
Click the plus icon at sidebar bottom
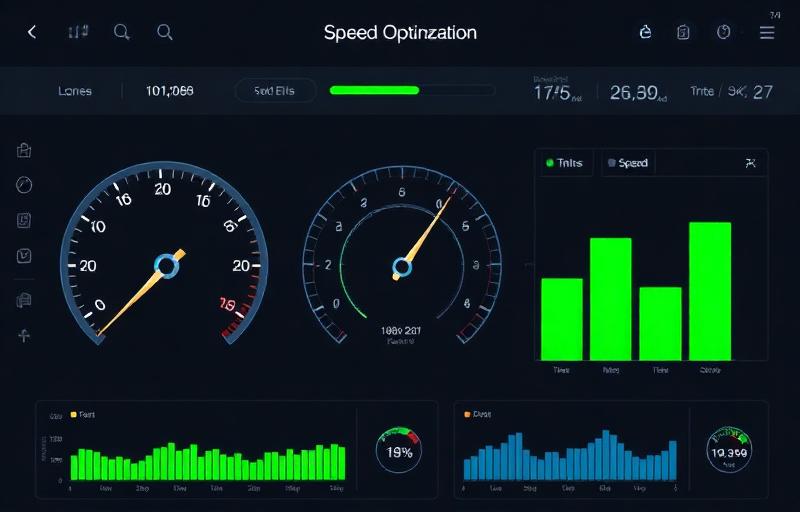point(25,335)
